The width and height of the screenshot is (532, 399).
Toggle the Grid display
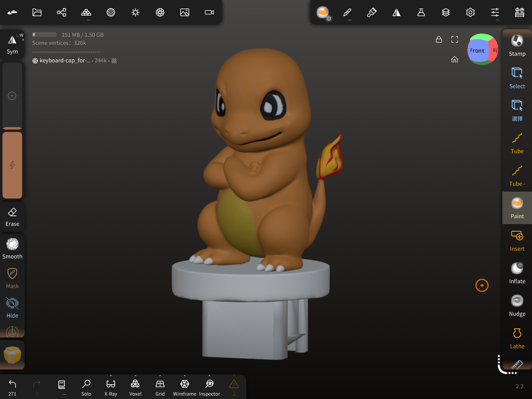click(x=160, y=387)
